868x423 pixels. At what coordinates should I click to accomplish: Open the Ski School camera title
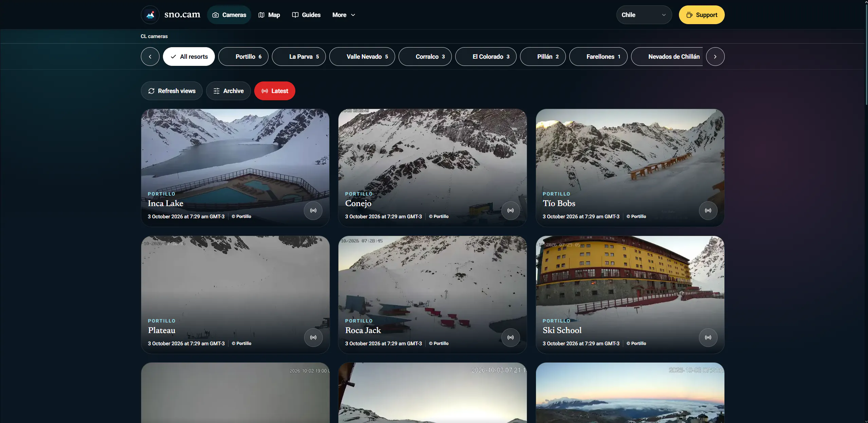pos(562,330)
